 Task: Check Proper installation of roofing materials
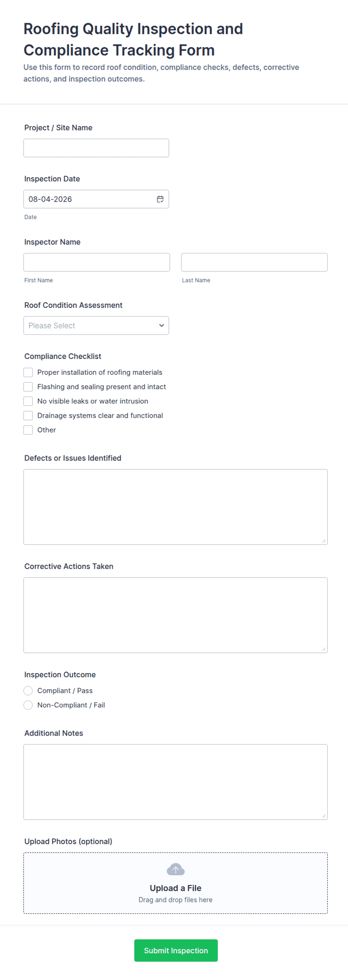28,372
